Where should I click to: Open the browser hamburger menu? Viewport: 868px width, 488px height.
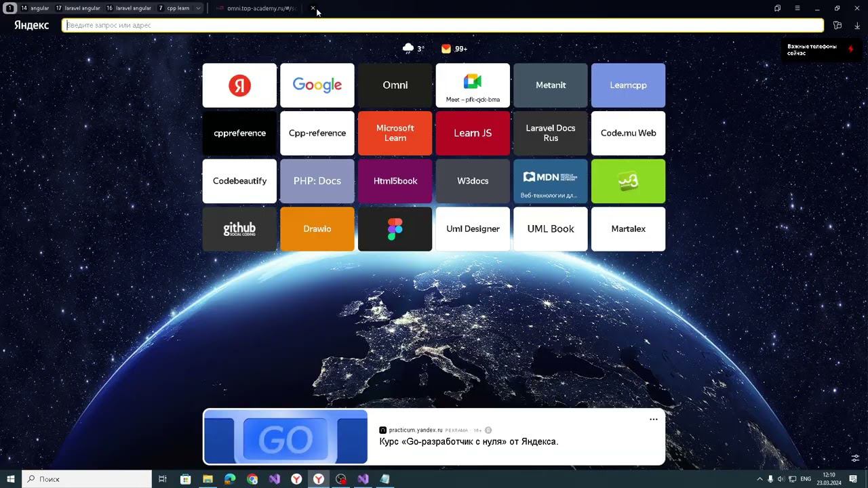pos(797,8)
